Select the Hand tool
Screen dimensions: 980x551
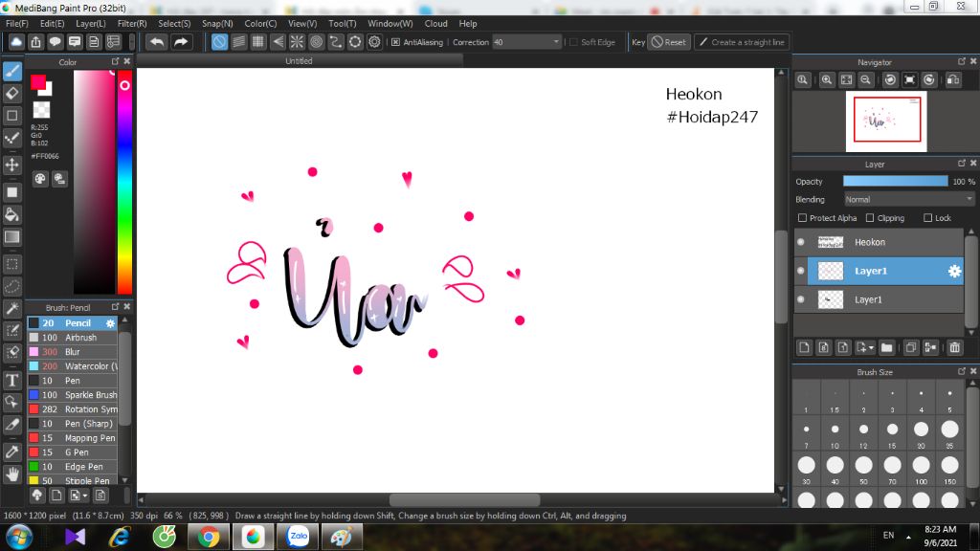pyautogui.click(x=11, y=474)
